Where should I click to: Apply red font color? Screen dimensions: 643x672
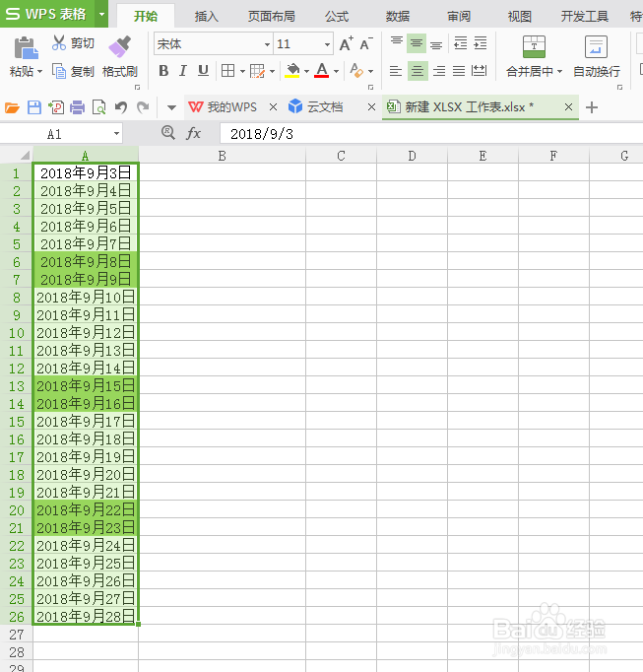tap(322, 71)
